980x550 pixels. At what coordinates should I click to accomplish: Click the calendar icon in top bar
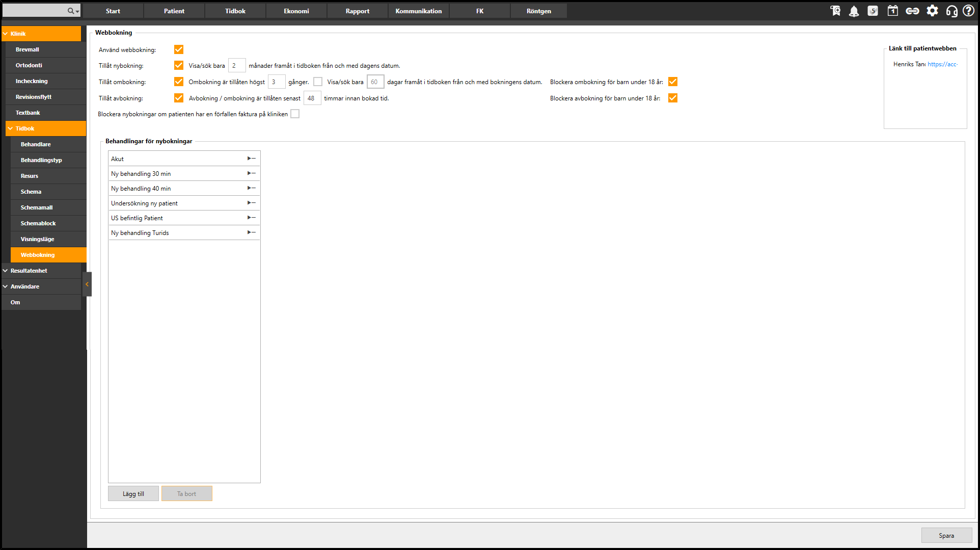point(892,11)
